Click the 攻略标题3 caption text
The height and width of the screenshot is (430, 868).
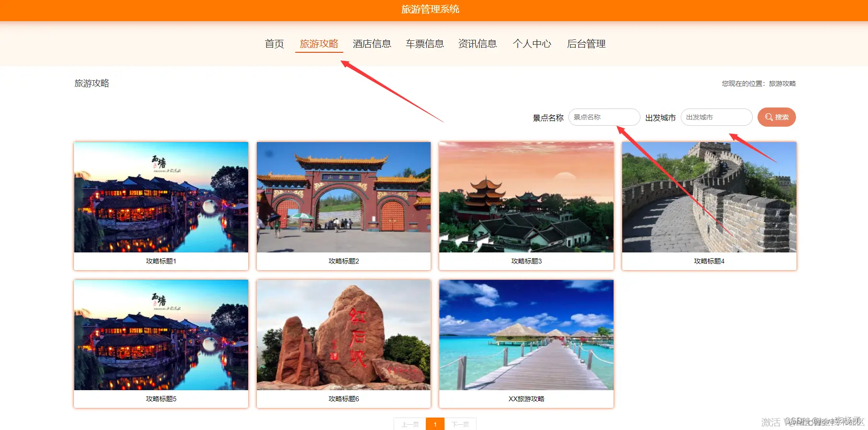click(x=527, y=261)
